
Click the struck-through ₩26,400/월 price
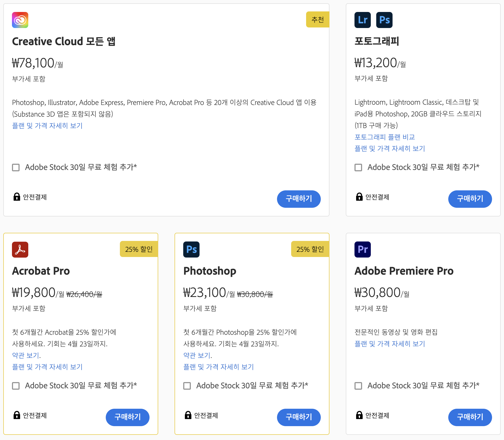click(x=84, y=294)
